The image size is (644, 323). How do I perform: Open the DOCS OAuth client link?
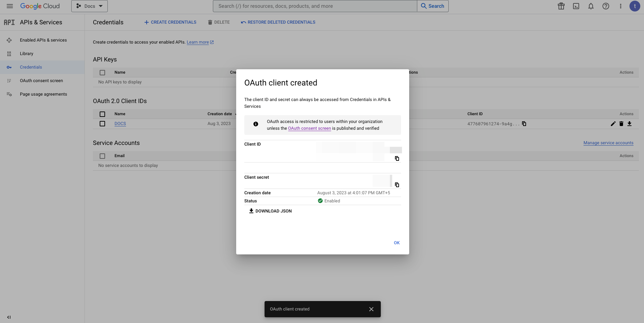[x=120, y=124]
